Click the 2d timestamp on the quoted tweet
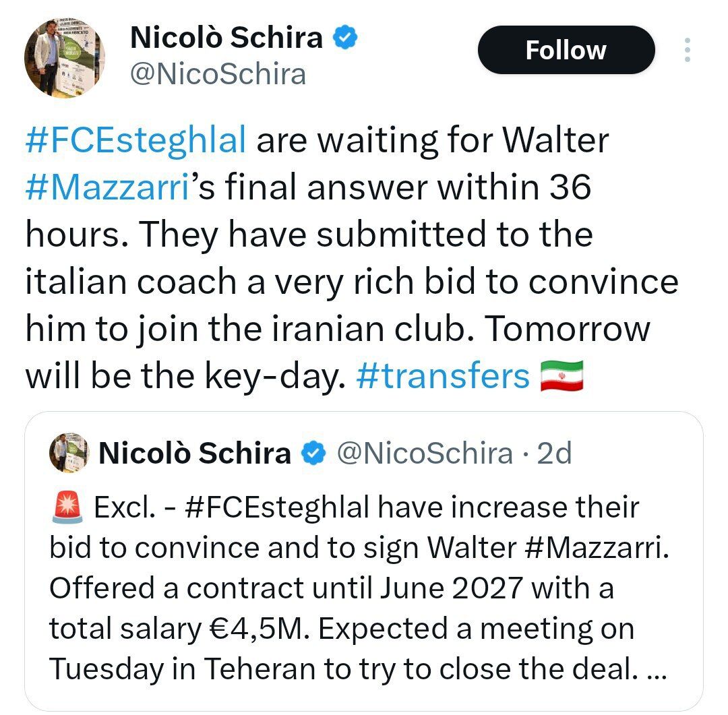This screenshot has height=715, width=728. pos(555,454)
